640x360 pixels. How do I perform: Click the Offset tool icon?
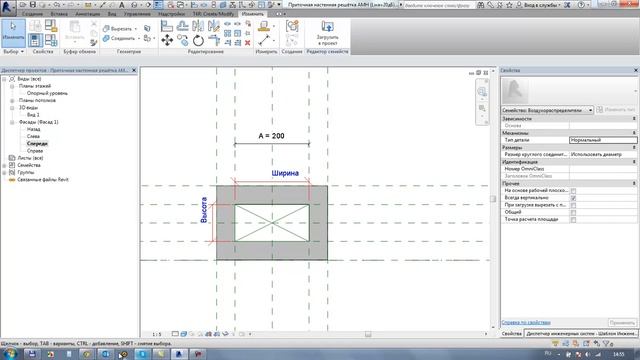tap(182, 26)
